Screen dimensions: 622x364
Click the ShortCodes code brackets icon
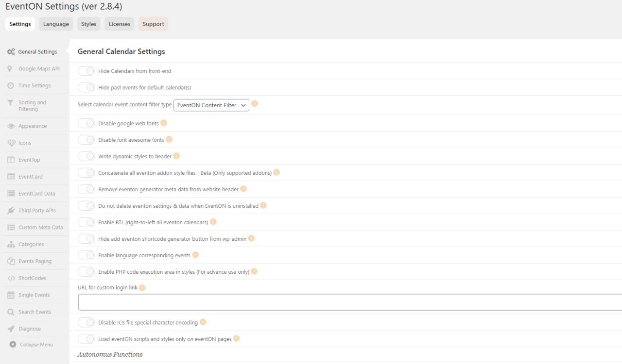coord(11,278)
